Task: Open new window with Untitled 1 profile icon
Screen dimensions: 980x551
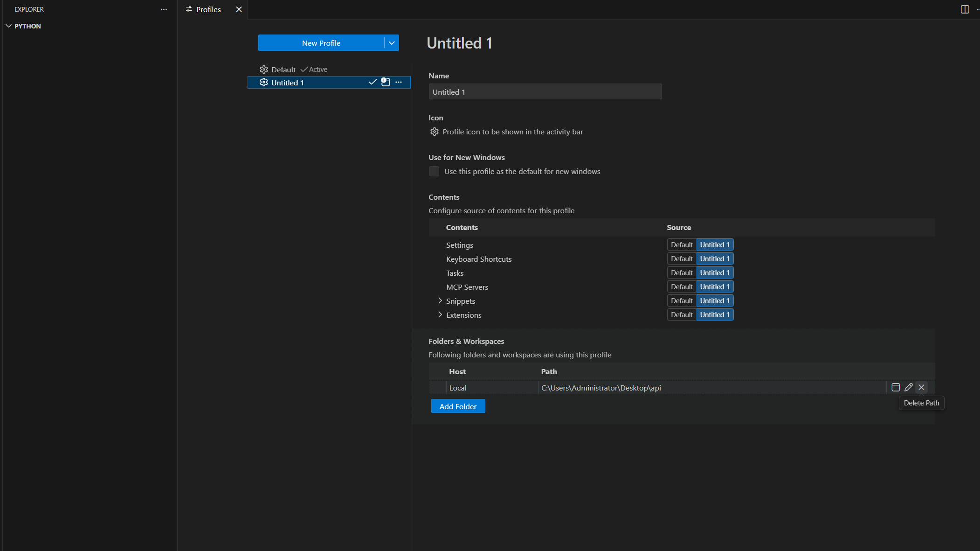Action: [386, 82]
